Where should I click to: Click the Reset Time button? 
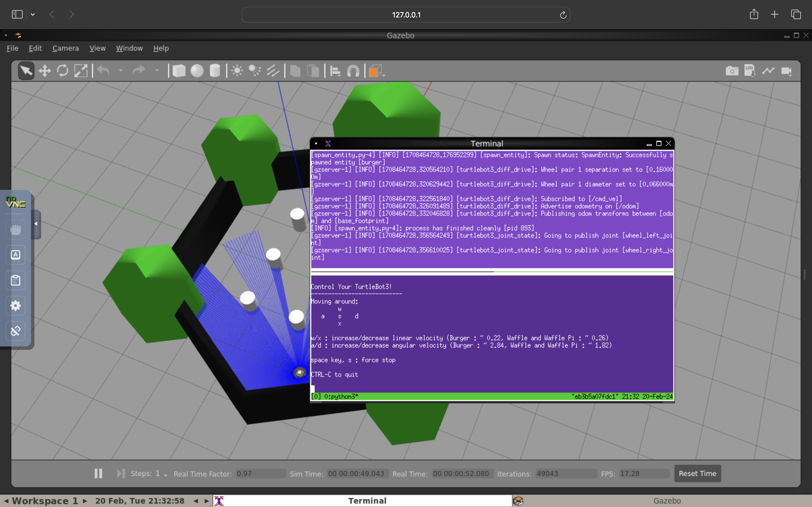coord(697,473)
